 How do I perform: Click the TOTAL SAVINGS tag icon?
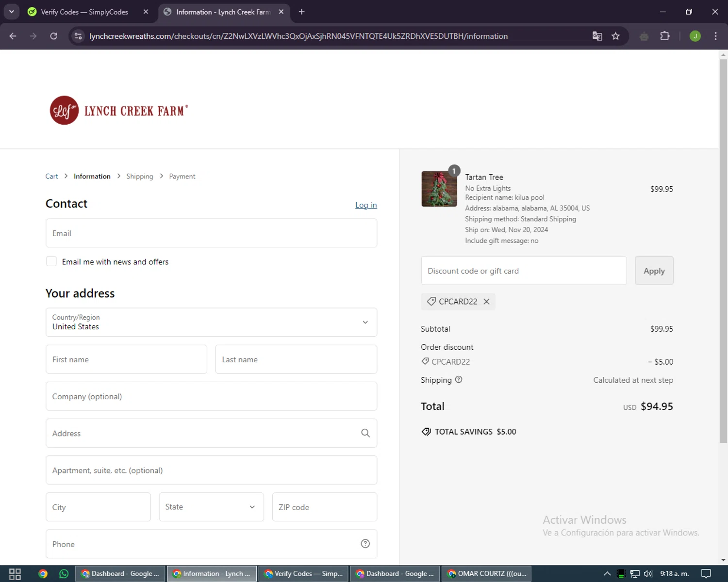click(x=426, y=432)
